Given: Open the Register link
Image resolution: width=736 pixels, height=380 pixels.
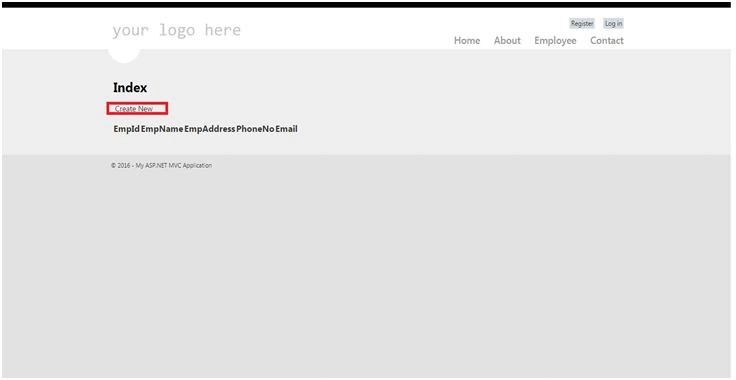Looking at the screenshot, I should click(x=582, y=23).
